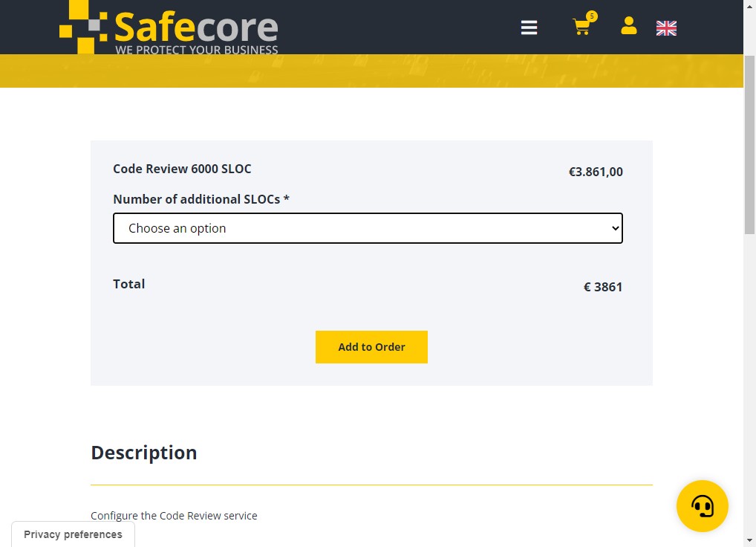Viewport: 756px width, 547px height.
Task: Open the hamburger navigation menu
Action: click(x=529, y=27)
